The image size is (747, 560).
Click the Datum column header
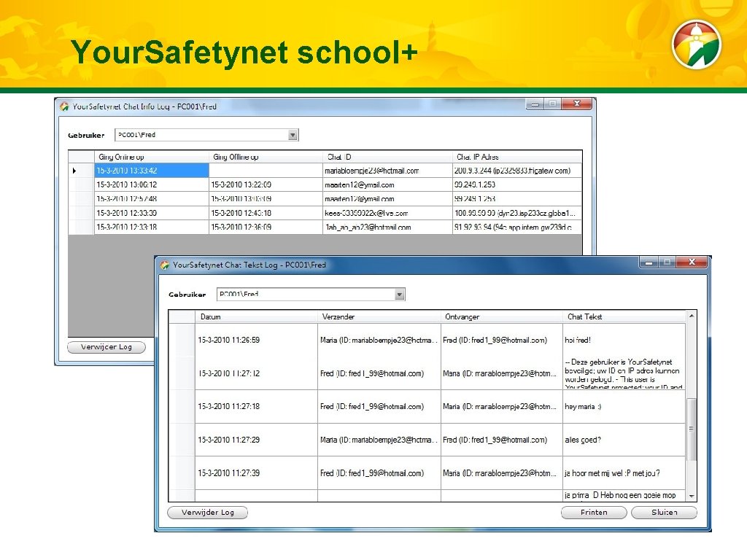click(256, 316)
